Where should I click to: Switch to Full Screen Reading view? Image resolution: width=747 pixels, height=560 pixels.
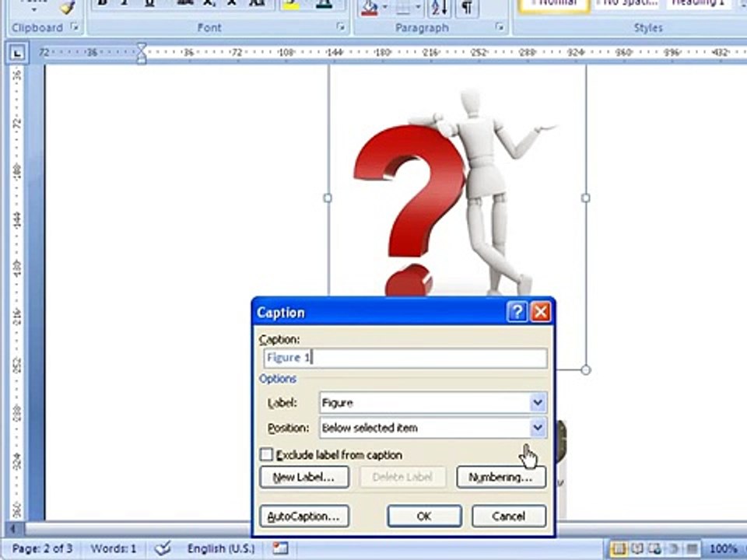tap(637, 549)
